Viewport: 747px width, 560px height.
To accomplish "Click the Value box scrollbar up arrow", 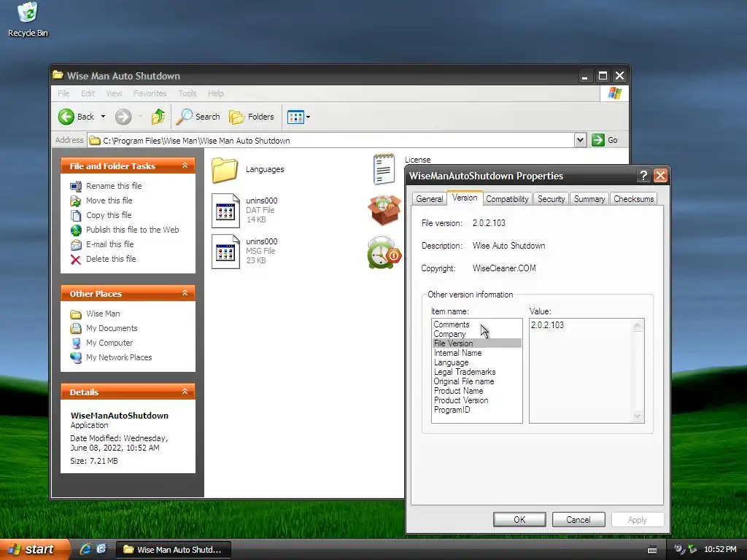I will point(638,326).
